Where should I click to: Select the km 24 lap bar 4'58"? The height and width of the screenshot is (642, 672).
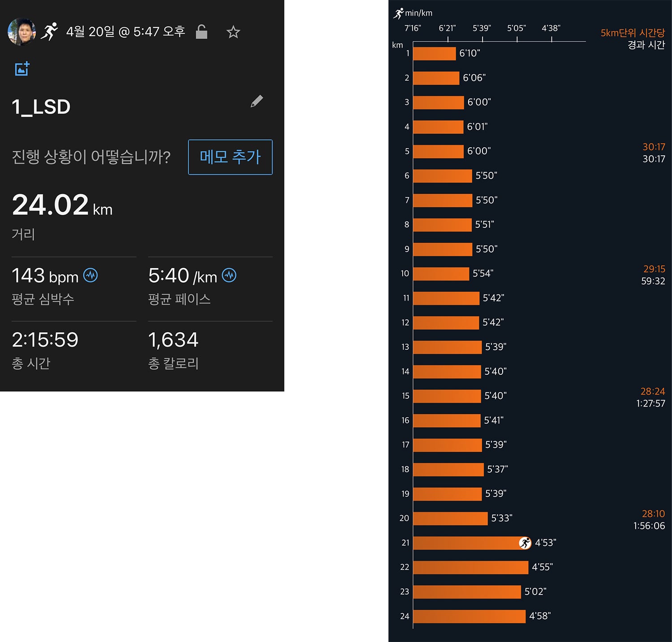tap(469, 616)
